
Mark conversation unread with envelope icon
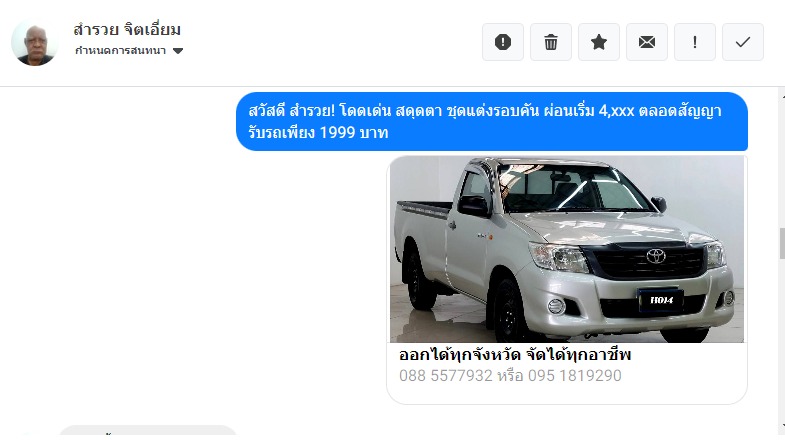point(647,42)
